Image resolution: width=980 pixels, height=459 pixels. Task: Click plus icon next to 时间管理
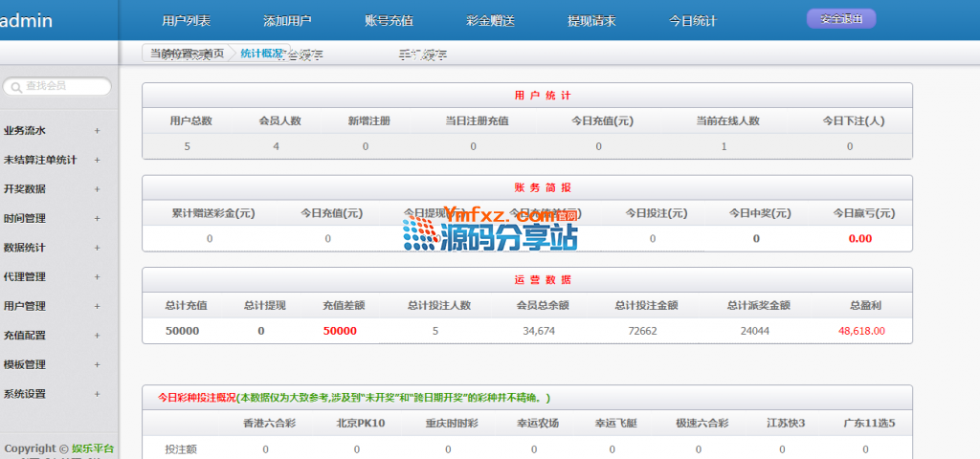click(x=97, y=218)
